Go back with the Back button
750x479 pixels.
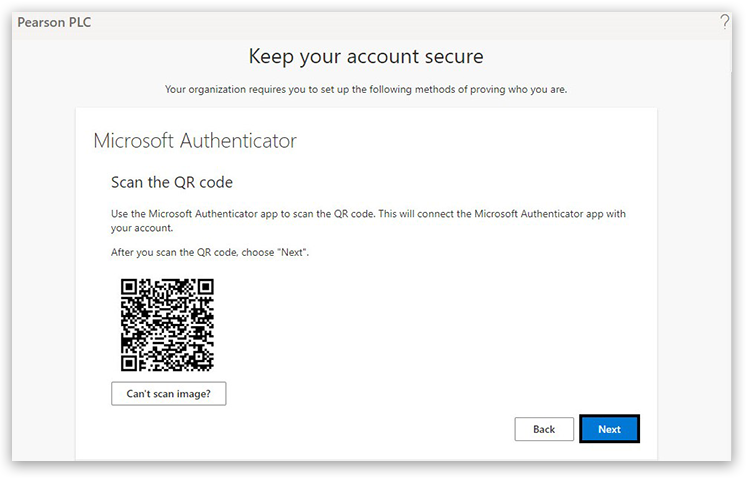tap(544, 429)
